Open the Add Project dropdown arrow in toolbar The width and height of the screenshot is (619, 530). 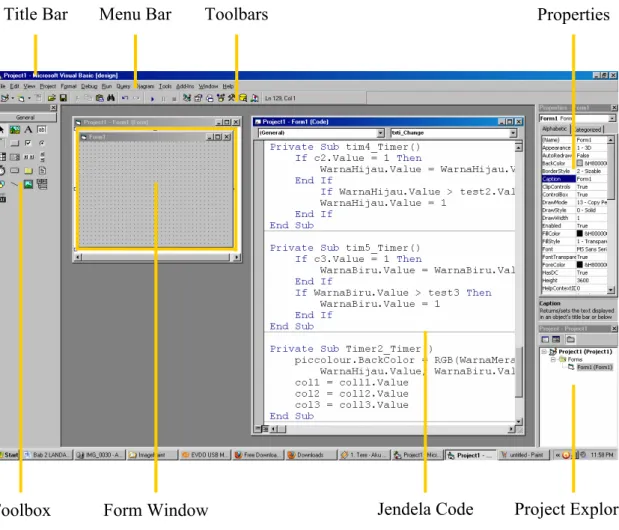click(13, 98)
